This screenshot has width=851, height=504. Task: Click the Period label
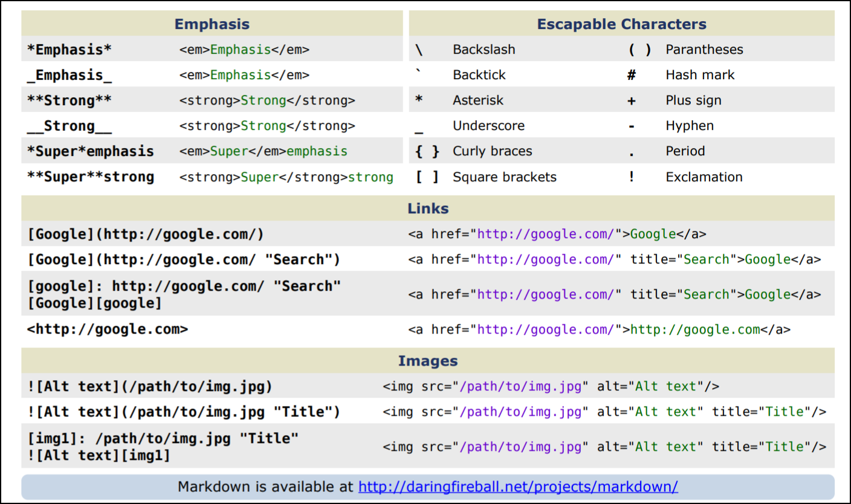point(685,151)
